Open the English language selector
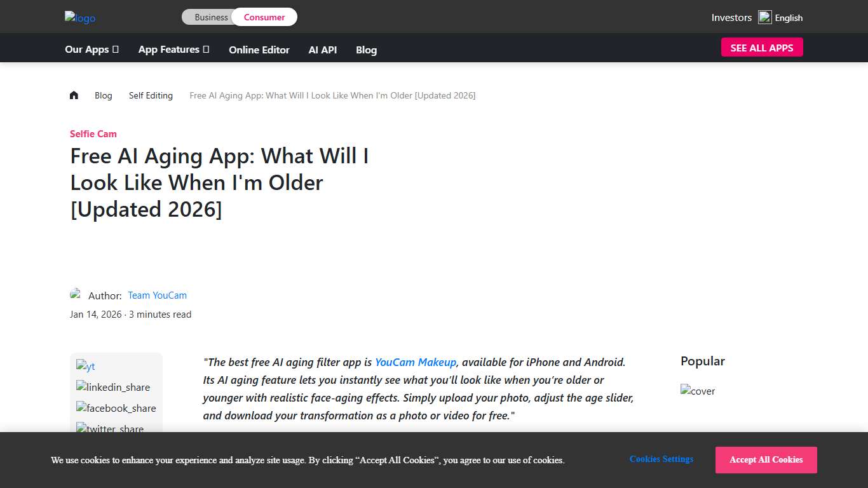 (789, 18)
